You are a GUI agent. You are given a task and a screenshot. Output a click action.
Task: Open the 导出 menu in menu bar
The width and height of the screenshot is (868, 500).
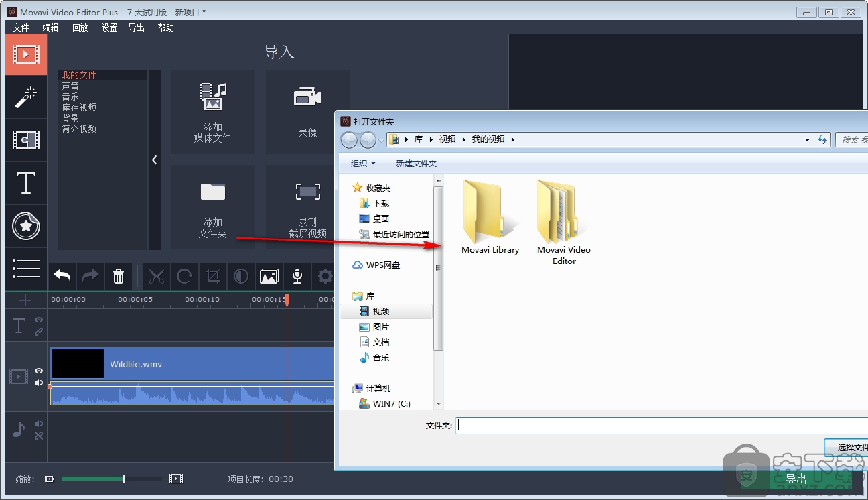pos(137,27)
